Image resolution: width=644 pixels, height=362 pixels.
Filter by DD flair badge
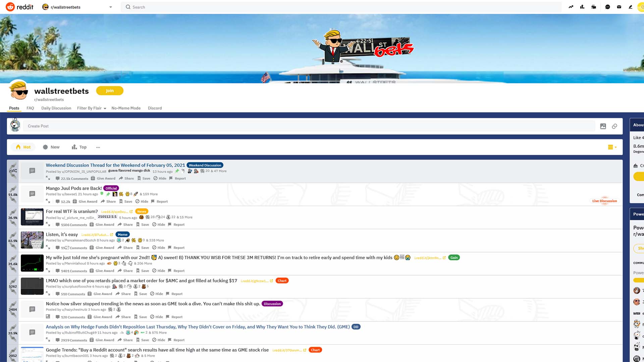click(356, 327)
